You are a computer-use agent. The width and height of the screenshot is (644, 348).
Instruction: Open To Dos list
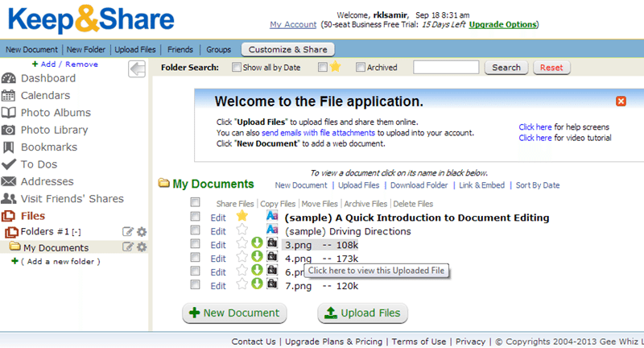tap(39, 164)
